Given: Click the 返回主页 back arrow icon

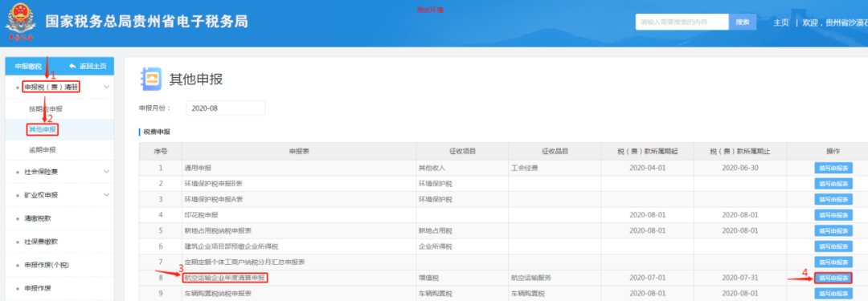Looking at the screenshot, I should (72, 67).
